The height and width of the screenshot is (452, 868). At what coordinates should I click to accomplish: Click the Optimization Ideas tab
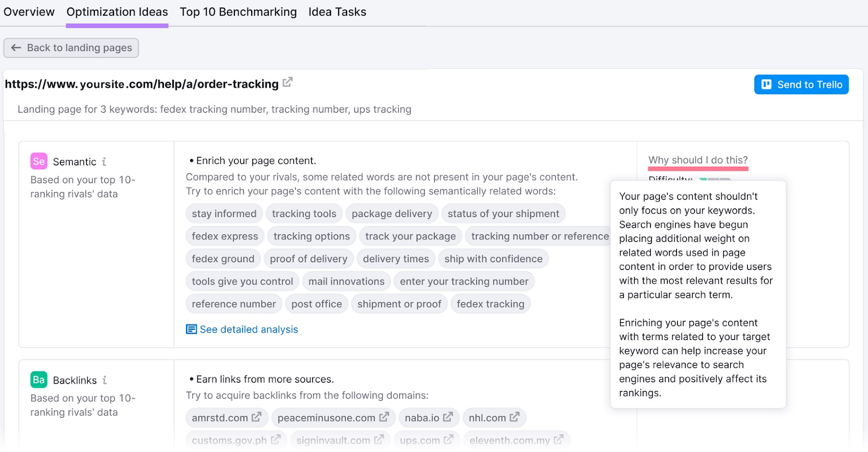(117, 12)
